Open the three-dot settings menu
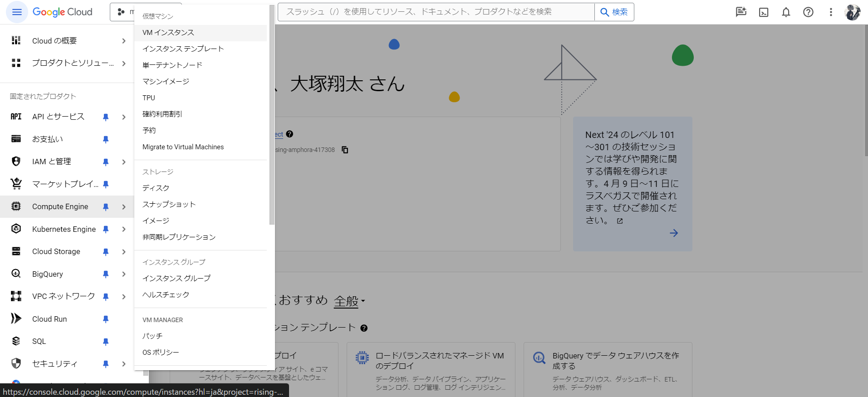868x397 pixels. [831, 12]
